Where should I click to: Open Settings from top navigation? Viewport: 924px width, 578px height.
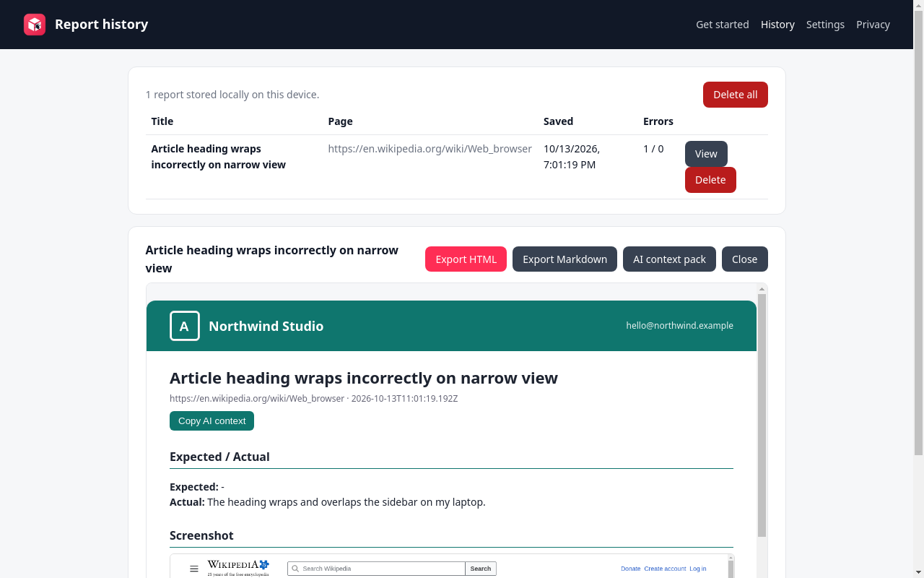click(825, 25)
